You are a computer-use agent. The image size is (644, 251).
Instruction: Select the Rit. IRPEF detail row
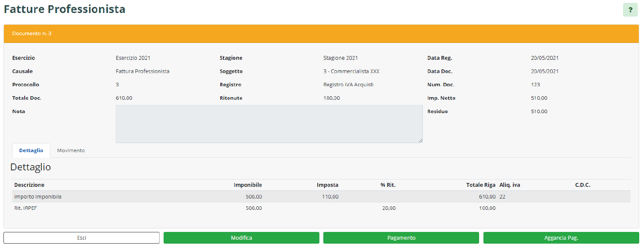coord(24,208)
